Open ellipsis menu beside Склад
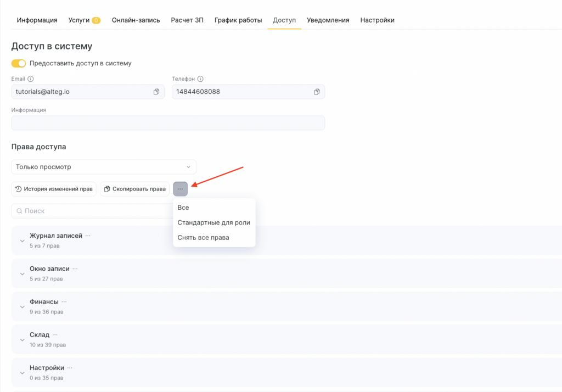Viewport: 562px width, 392px height. point(55,335)
